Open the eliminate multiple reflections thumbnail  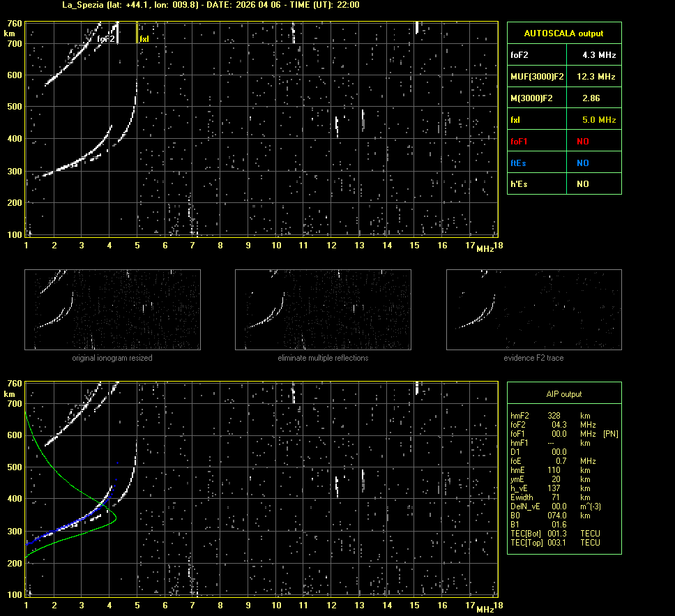pos(323,310)
